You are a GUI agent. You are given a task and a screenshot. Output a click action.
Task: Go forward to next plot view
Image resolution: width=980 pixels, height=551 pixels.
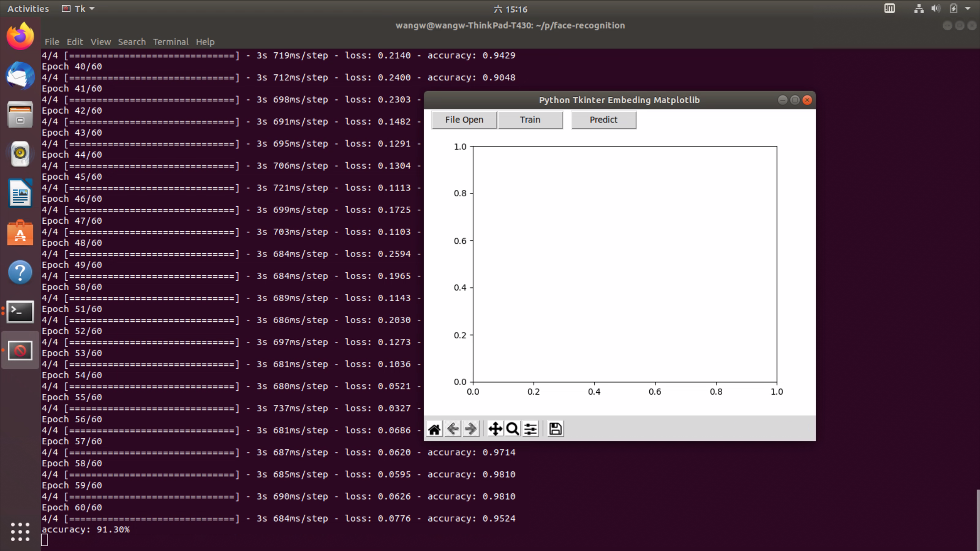pos(471,429)
